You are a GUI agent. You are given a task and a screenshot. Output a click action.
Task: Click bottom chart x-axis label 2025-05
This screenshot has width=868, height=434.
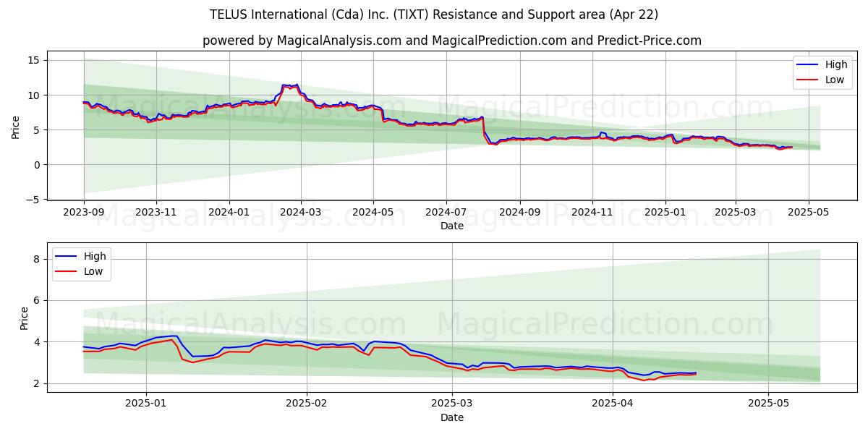click(768, 404)
